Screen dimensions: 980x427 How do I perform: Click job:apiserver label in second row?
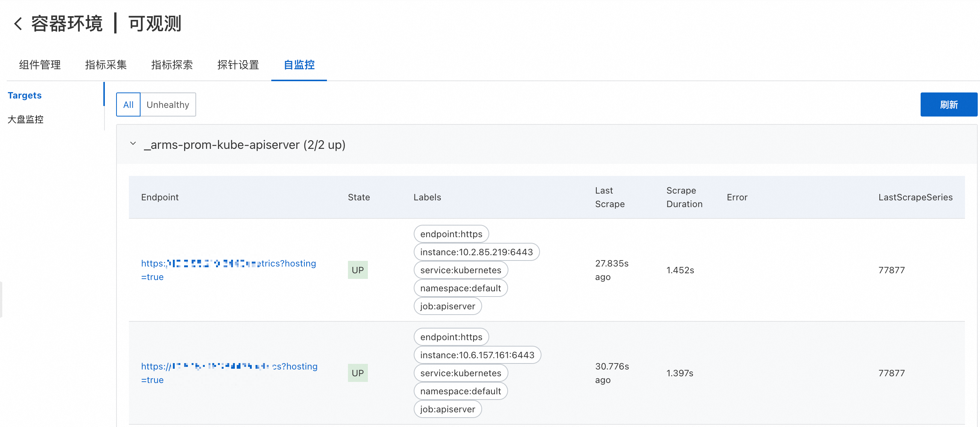tap(448, 409)
